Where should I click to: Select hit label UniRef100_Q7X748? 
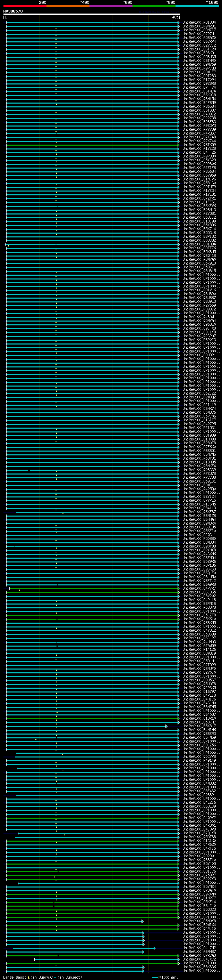point(199,137)
